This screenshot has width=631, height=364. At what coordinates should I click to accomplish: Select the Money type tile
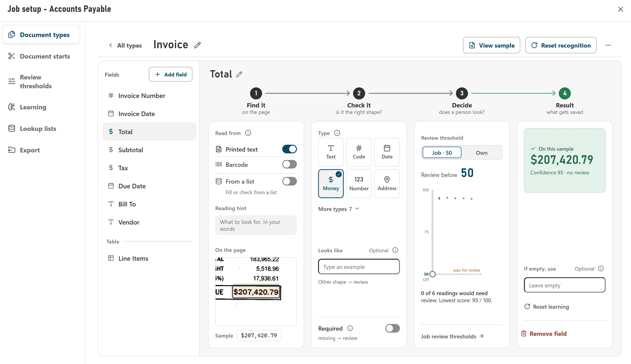331,184
